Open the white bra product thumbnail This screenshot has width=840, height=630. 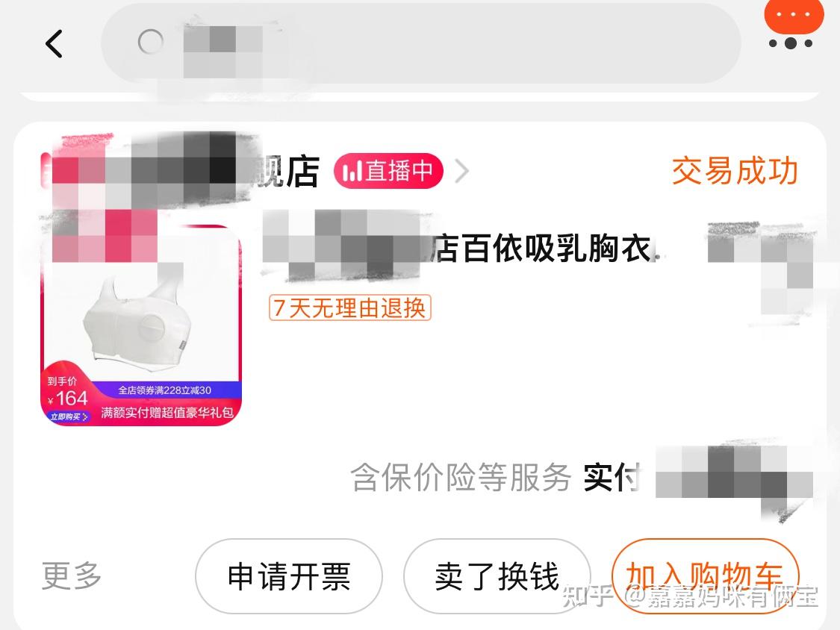141,325
